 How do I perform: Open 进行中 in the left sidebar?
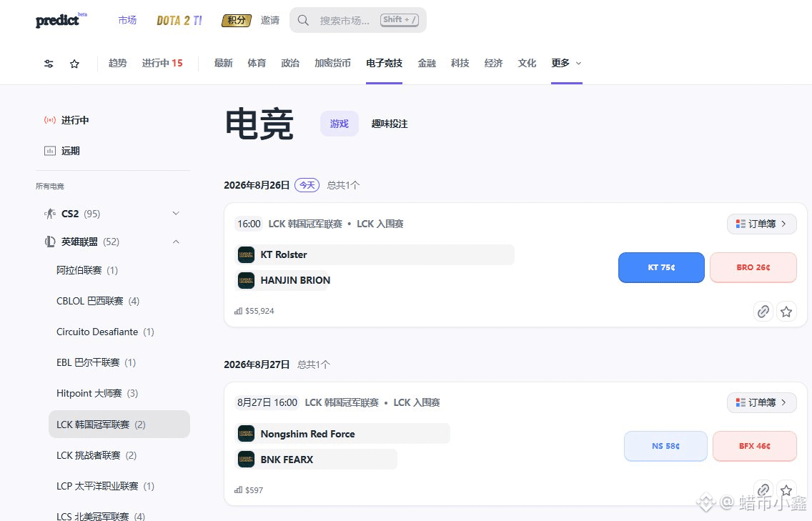[75, 120]
